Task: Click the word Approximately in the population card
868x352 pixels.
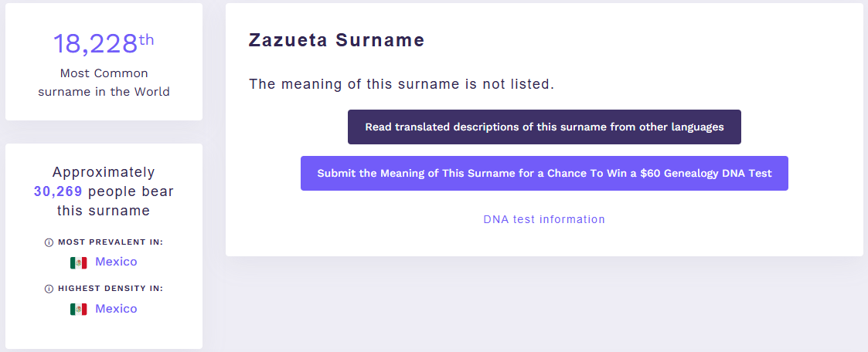Action: [x=104, y=172]
